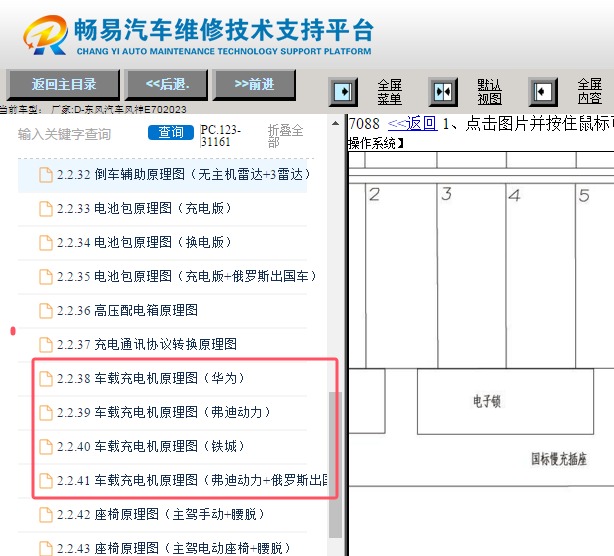614x556 pixels.
Task: Click the 国标慢充插座 label in diagram
Action: [559, 459]
